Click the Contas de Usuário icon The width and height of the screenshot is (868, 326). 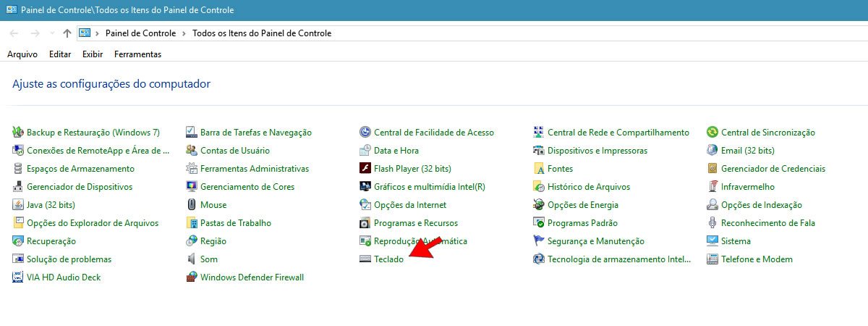(192, 151)
